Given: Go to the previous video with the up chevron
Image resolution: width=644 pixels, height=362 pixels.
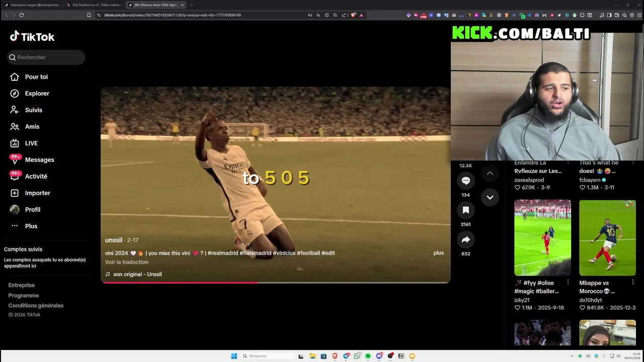Looking at the screenshot, I should 490,173.
